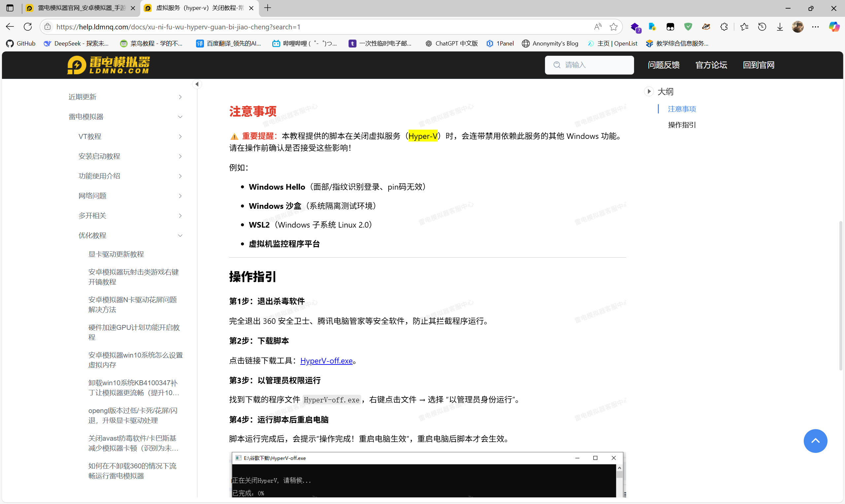Jump to 注意事项 in the outline
This screenshot has width=845, height=504.
(682, 109)
